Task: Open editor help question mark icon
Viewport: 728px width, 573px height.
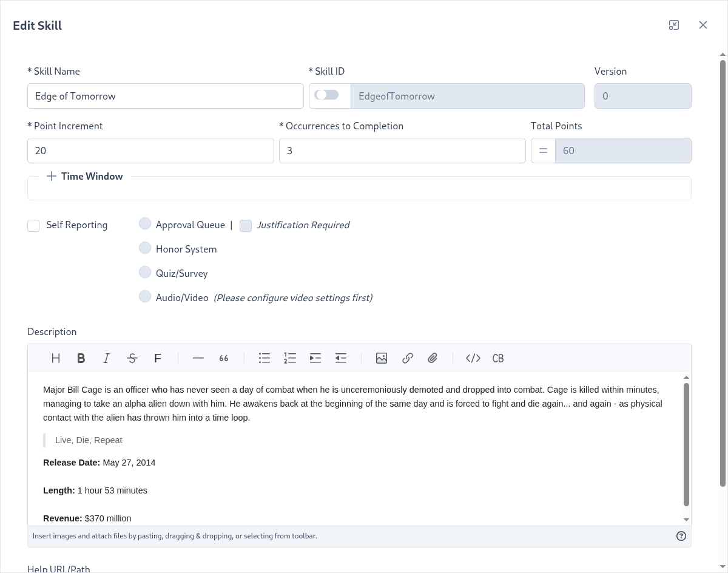Action: pyautogui.click(x=681, y=536)
